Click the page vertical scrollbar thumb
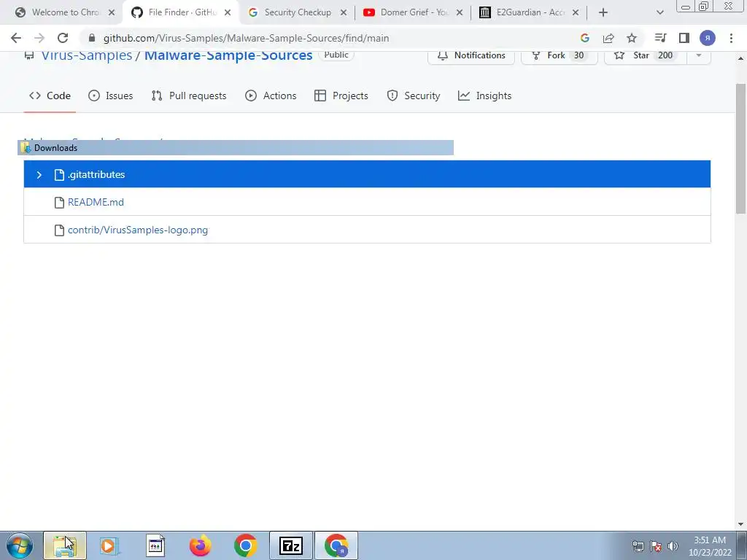This screenshot has width=747, height=560. click(x=741, y=149)
